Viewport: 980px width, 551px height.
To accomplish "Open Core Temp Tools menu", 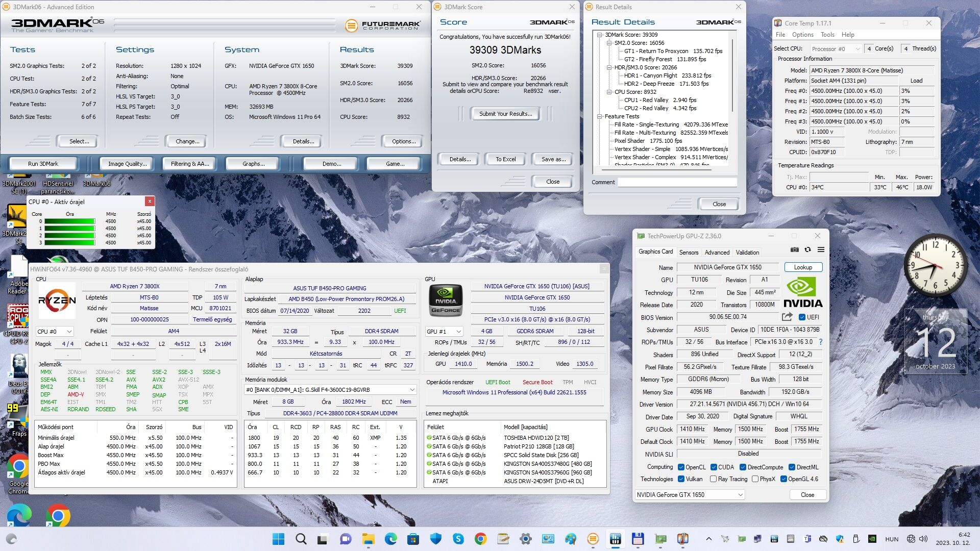I will tap(827, 35).
